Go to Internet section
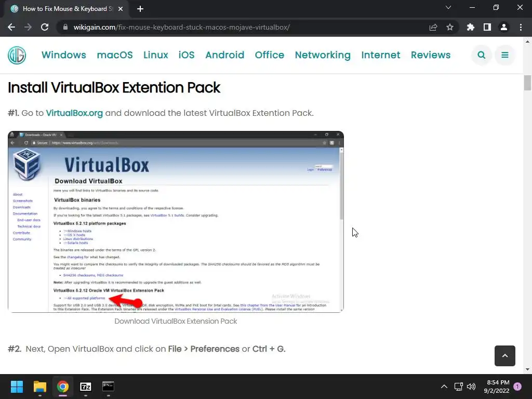The image size is (532, 399). pyautogui.click(x=381, y=55)
